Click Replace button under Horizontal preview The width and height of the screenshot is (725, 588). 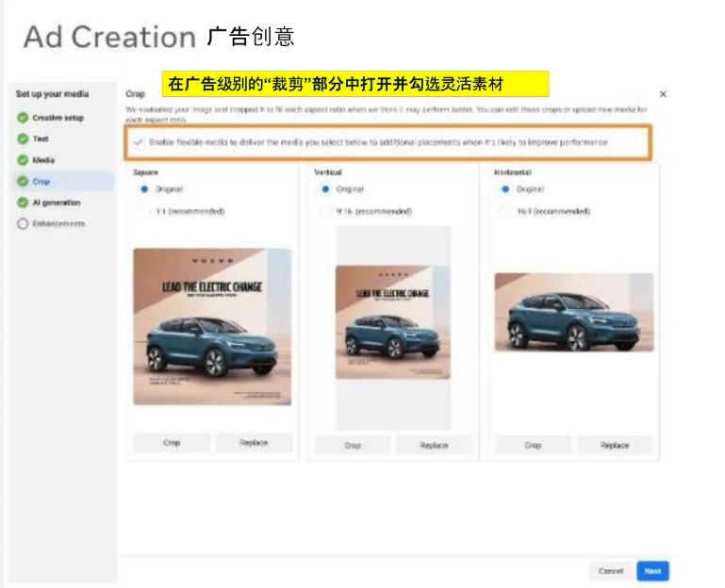[615, 445]
